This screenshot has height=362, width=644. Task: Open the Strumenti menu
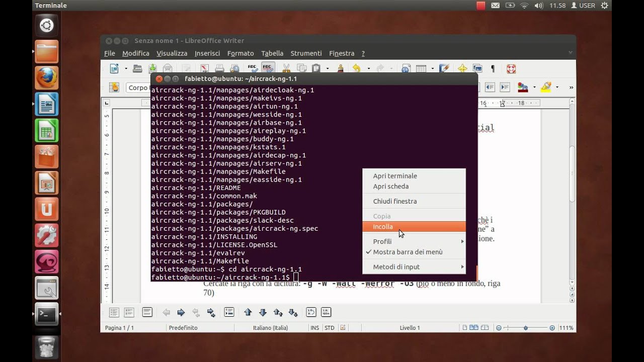306,53
